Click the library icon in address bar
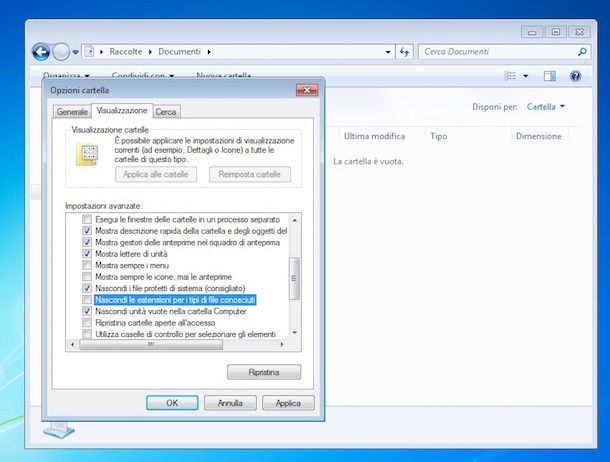The height and width of the screenshot is (462, 610). [89, 51]
